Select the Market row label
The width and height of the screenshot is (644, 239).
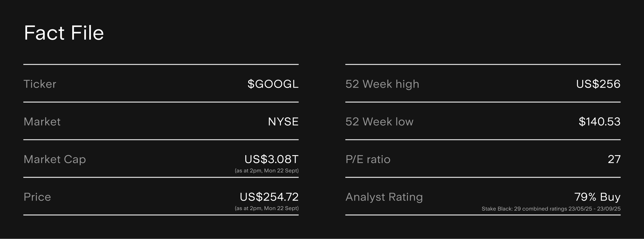pos(42,122)
